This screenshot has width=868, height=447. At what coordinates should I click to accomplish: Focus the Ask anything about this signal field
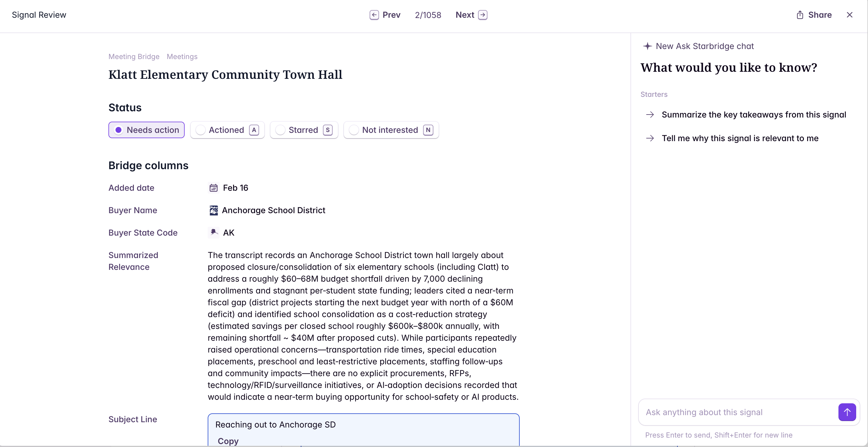click(738, 412)
